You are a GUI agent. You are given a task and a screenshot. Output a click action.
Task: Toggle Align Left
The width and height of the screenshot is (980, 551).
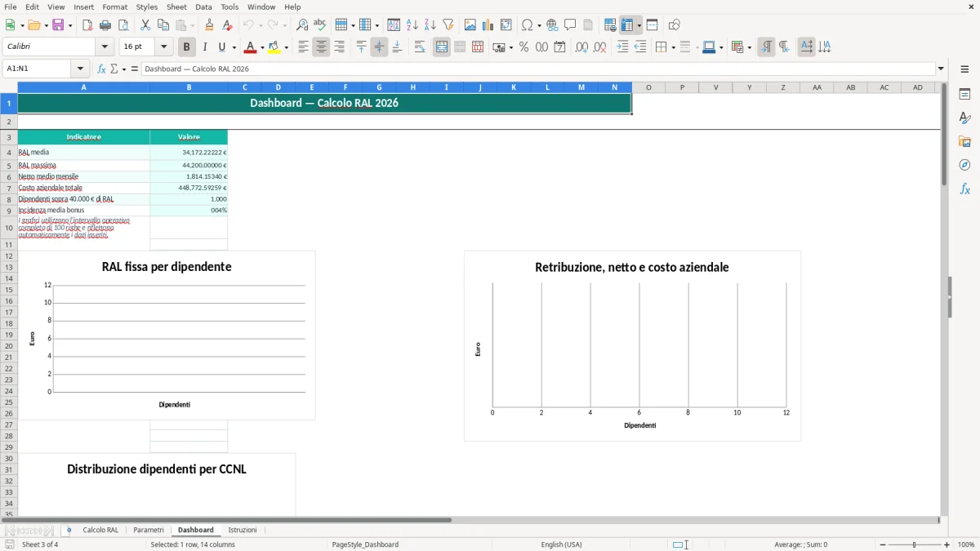[x=303, y=47]
